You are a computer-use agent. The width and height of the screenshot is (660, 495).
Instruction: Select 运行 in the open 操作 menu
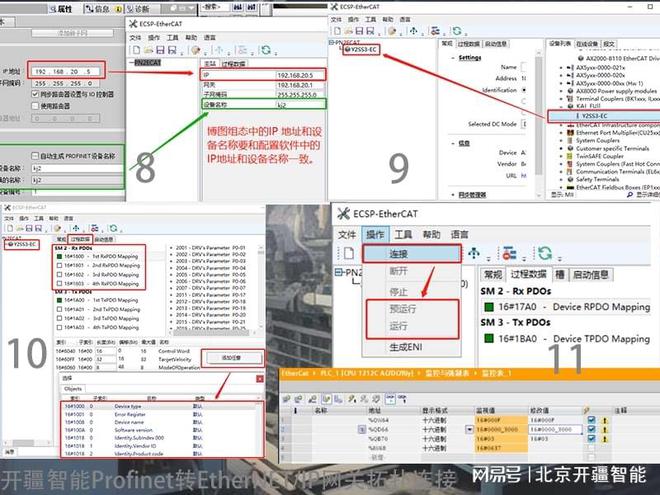point(412,326)
